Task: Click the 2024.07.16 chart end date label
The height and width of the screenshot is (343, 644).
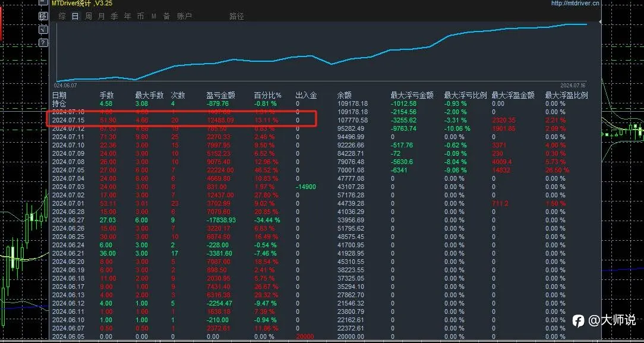Action: click(574, 85)
